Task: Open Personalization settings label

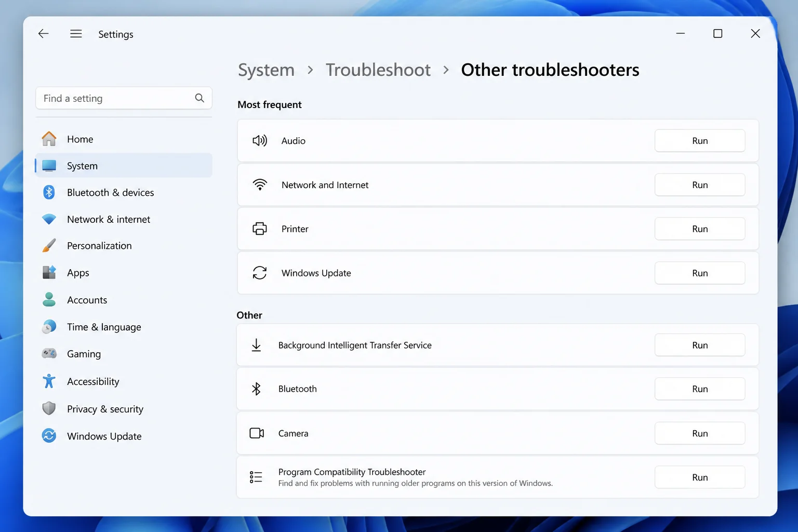Action: (x=99, y=246)
